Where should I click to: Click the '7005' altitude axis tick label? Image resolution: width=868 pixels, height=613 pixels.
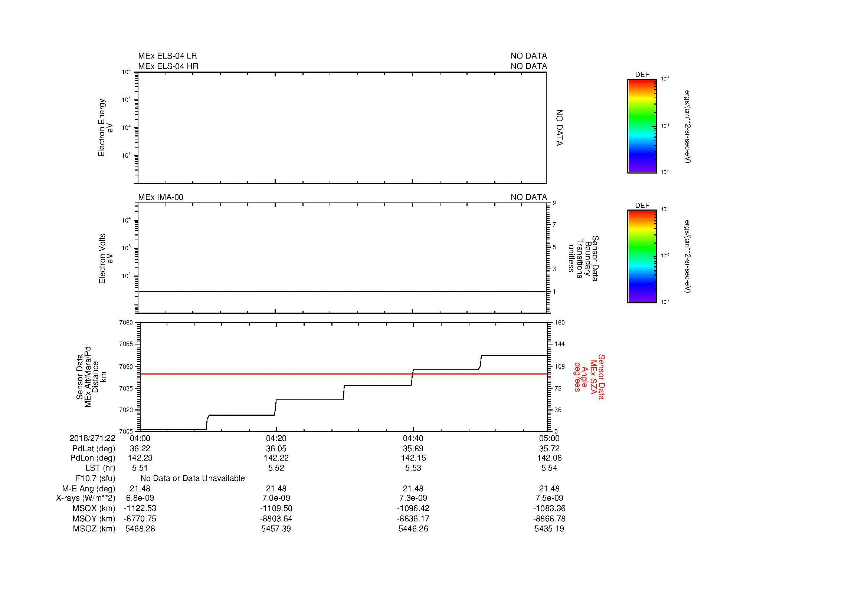click(x=126, y=431)
